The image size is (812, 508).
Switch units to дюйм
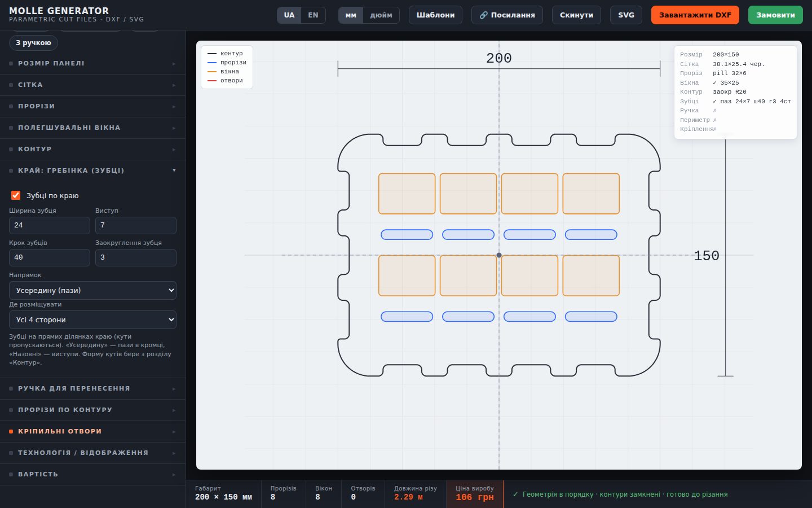pos(381,15)
